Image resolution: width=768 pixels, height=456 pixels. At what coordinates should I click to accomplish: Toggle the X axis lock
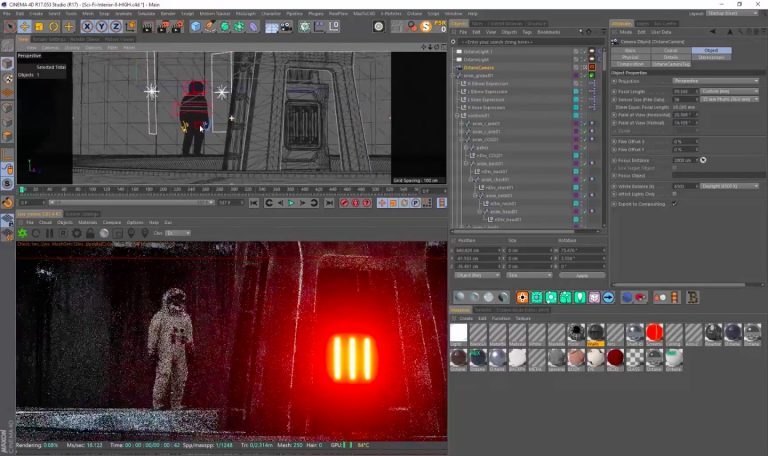[88, 27]
